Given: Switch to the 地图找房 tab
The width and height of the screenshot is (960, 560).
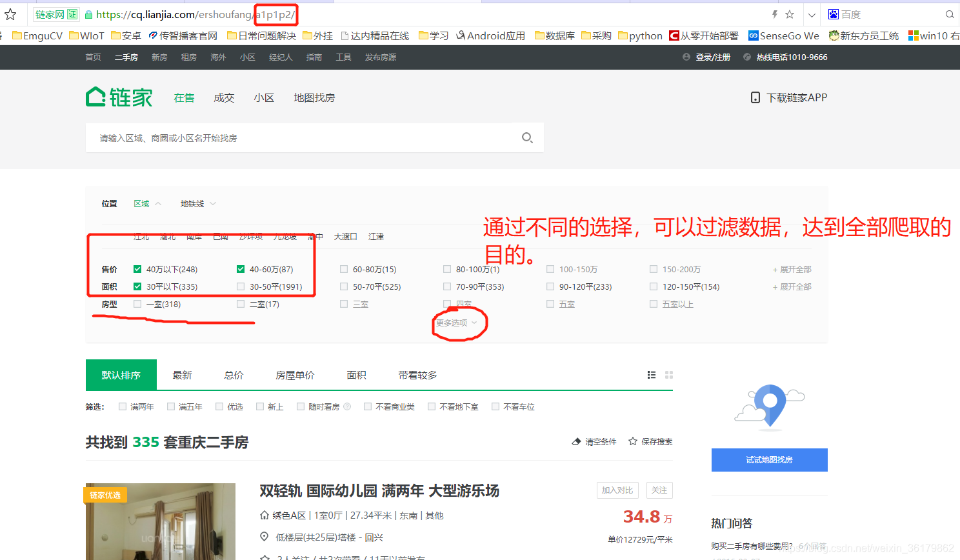Looking at the screenshot, I should (314, 97).
